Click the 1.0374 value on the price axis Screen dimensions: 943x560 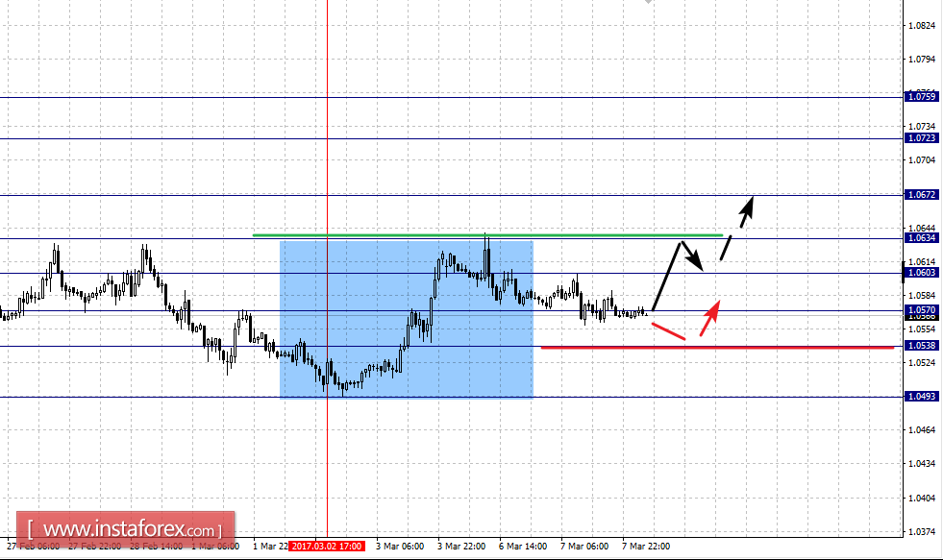click(922, 531)
